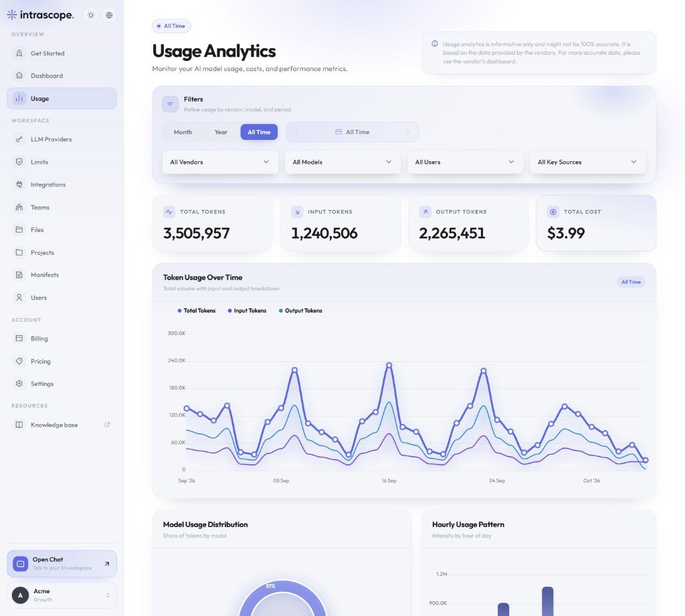Click the Get Started rocket icon

pyautogui.click(x=19, y=54)
